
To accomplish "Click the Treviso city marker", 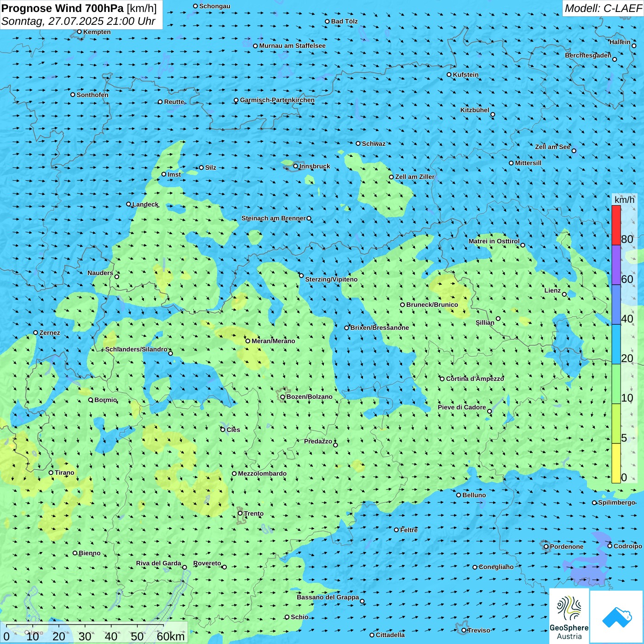I will coord(464,630).
